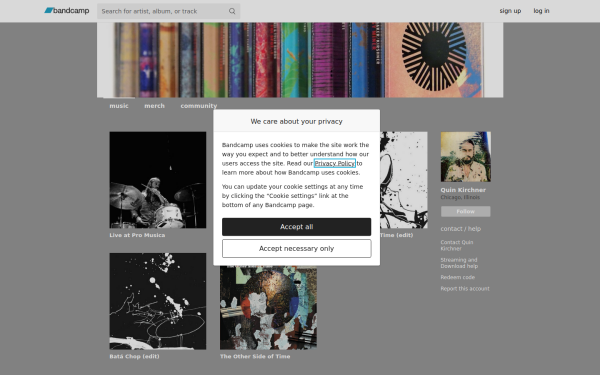Click the Quin Kirchner artist name
The height and width of the screenshot is (375, 600).
463,190
